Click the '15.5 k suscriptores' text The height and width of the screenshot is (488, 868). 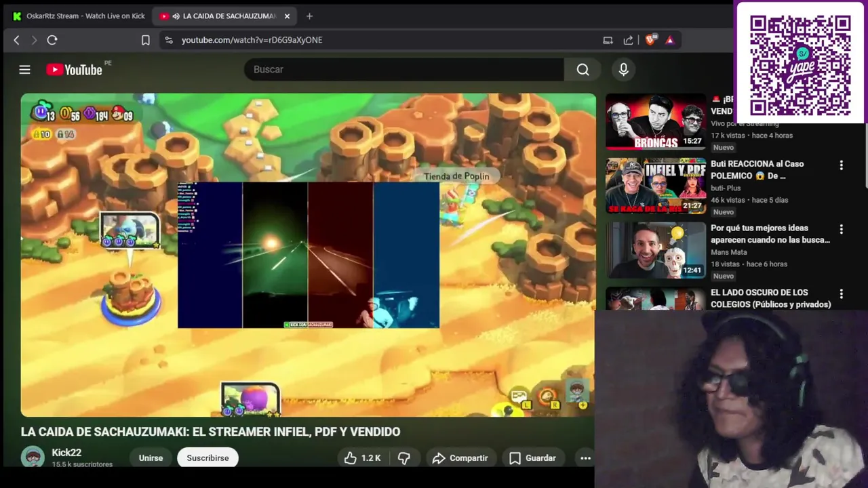[x=82, y=464]
